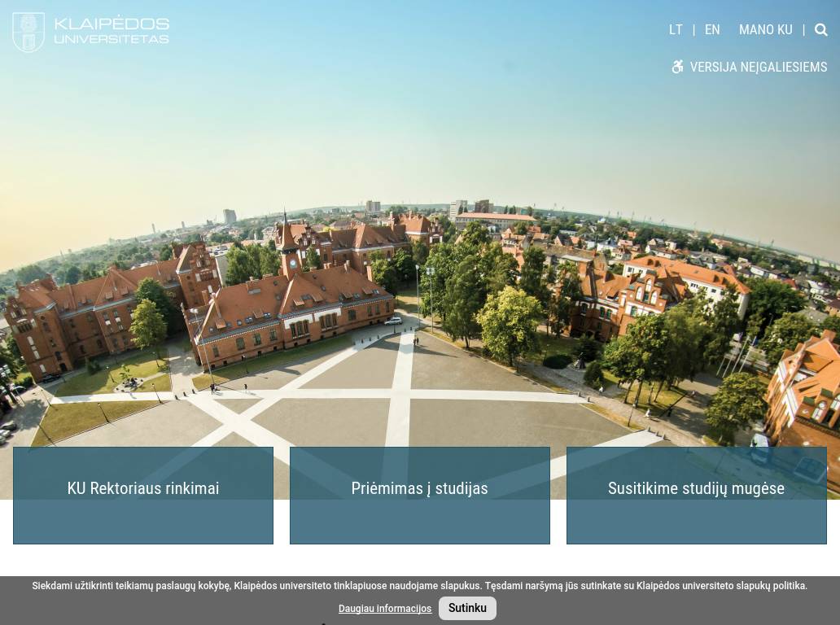This screenshot has height=625, width=840.
Task: Click the cookie notice text in banner
Action: [419, 586]
